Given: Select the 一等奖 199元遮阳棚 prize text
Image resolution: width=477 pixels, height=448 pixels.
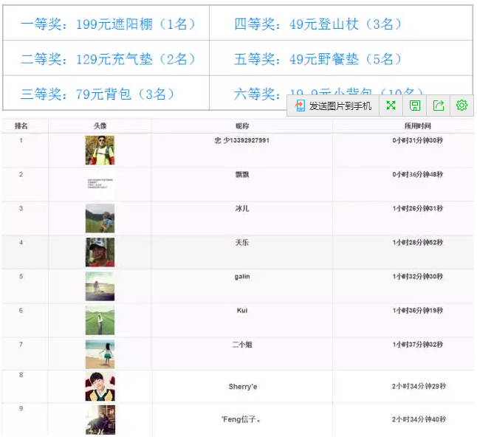Looking at the screenshot, I should [x=109, y=24].
